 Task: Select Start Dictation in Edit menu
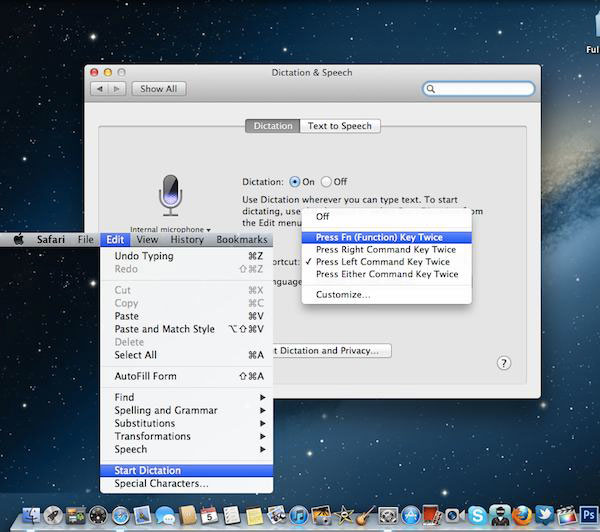tap(187, 471)
